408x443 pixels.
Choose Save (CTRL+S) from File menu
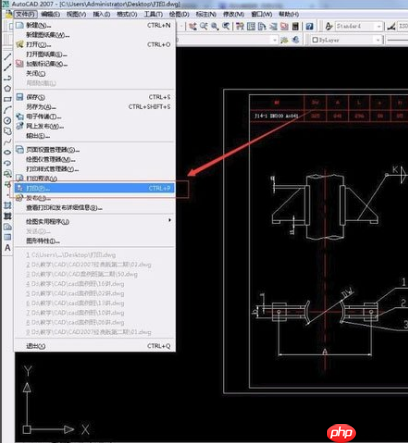[95, 97]
